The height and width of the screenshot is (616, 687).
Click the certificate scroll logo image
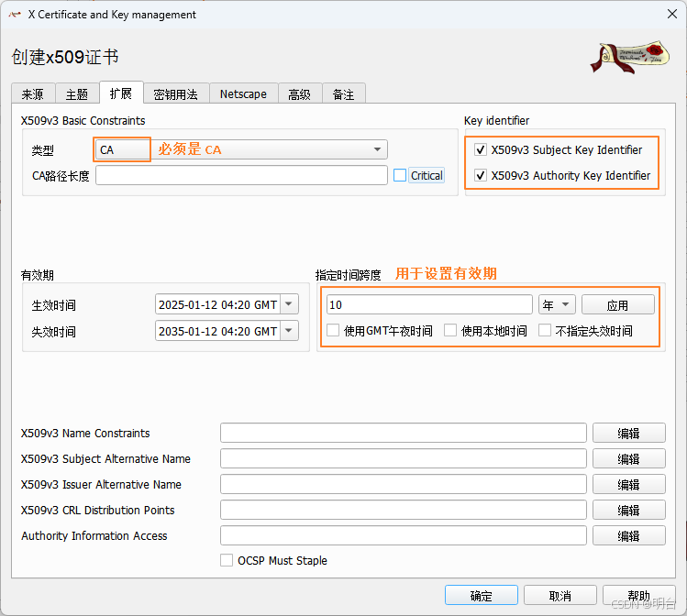tap(630, 57)
